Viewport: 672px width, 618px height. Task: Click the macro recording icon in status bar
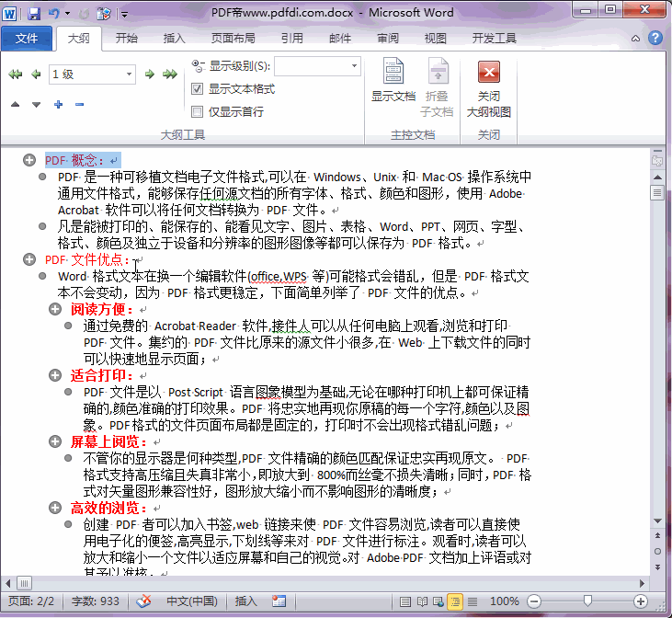pyautogui.click(x=279, y=601)
